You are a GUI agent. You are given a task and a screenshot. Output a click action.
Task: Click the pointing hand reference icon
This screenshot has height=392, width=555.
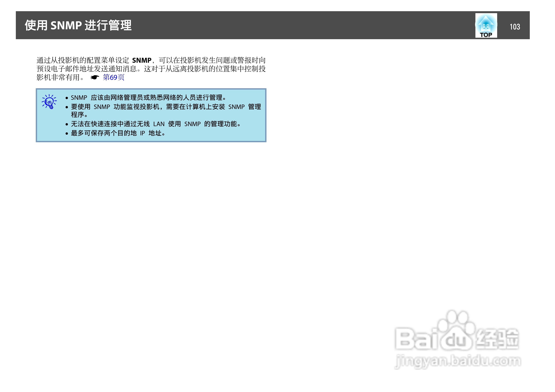tap(95, 78)
